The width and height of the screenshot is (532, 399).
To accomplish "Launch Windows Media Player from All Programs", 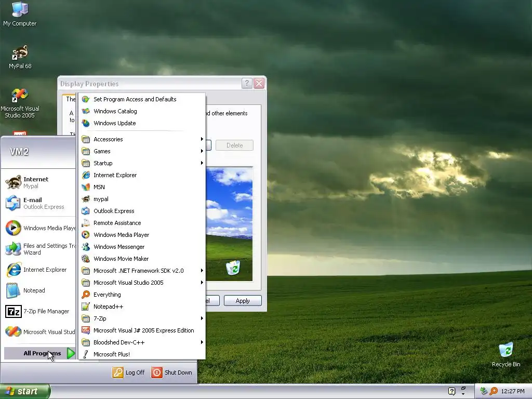I will (142, 235).
